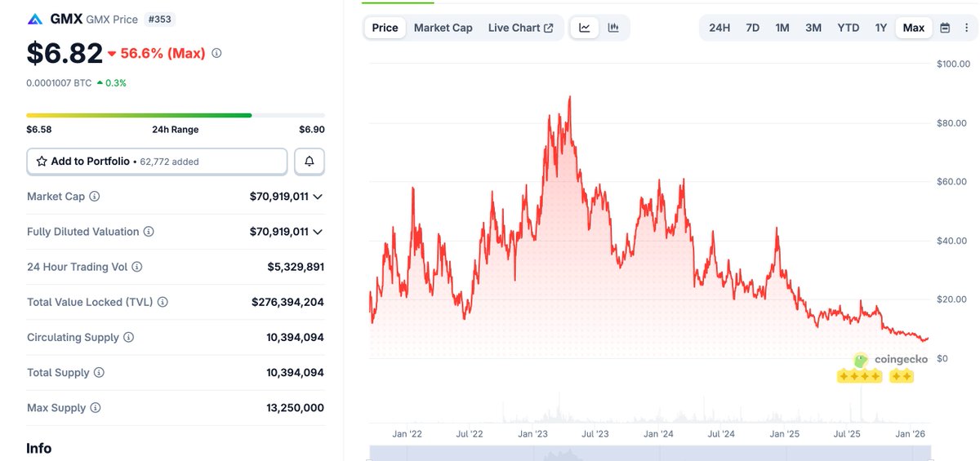Expand the Market Cap value chevron

[318, 197]
